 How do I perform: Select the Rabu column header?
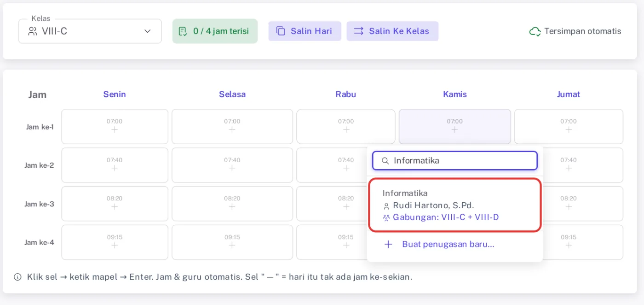coord(346,94)
